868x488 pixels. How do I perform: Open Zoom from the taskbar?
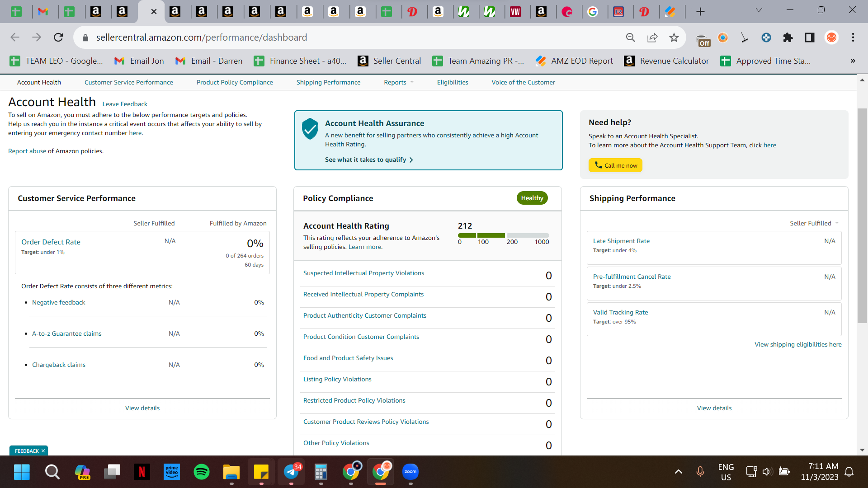tap(410, 472)
